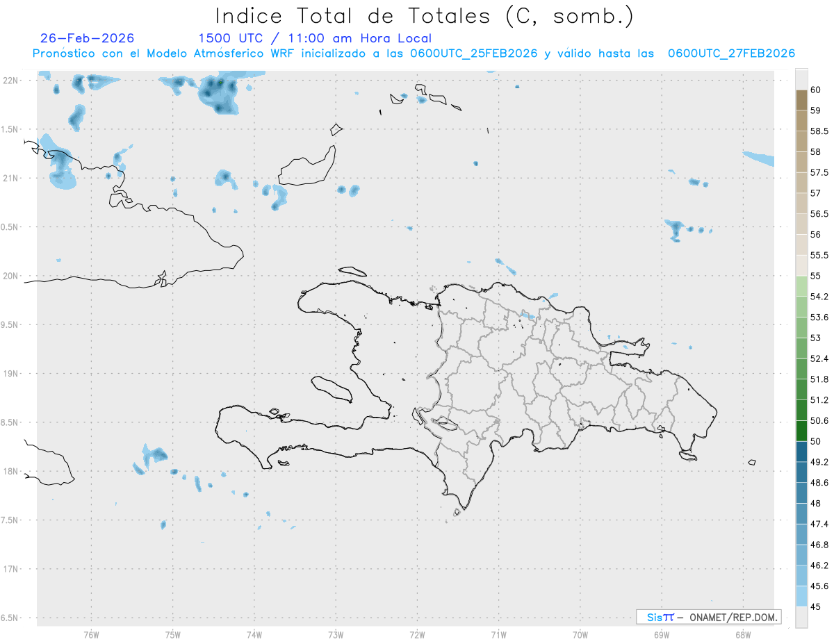Click the colorbar value 45.6
The height and width of the screenshot is (644, 834).
[819, 586]
